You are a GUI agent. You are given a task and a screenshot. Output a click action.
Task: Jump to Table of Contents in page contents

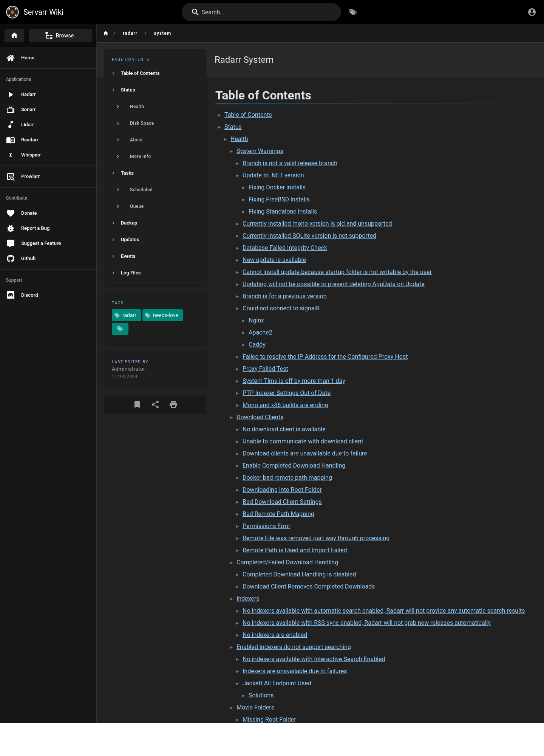click(155, 73)
